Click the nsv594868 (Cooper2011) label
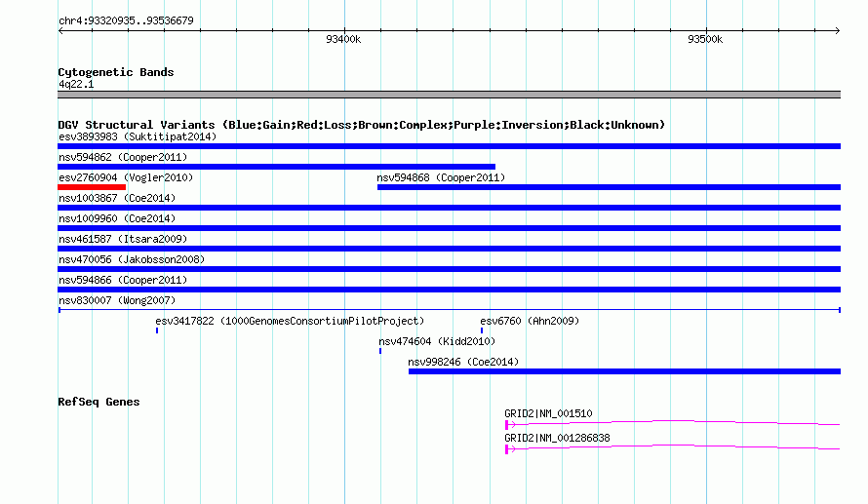 441,177
